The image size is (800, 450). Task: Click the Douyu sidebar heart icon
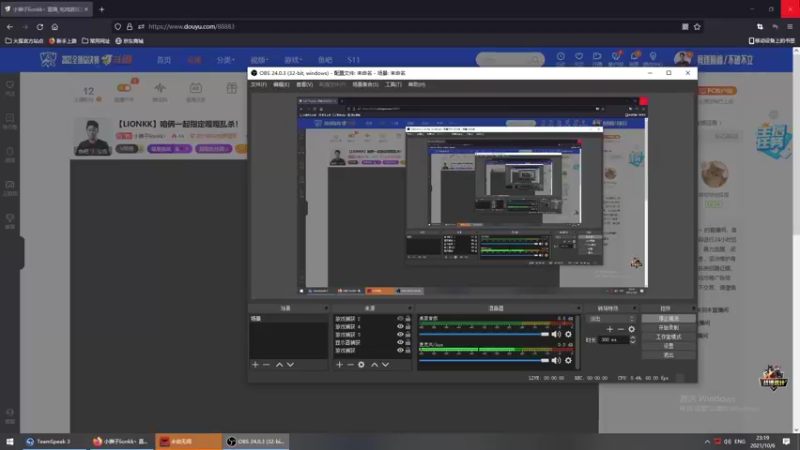tap(10, 85)
